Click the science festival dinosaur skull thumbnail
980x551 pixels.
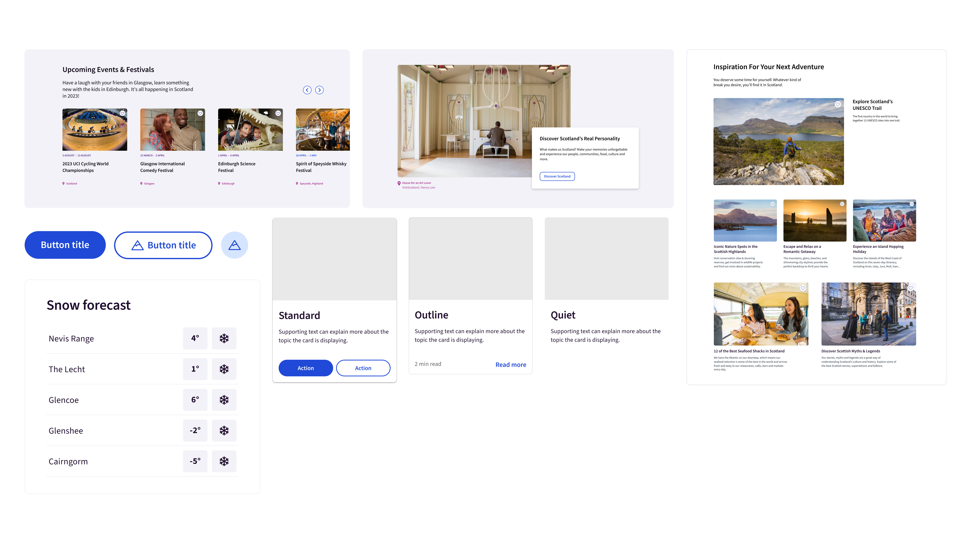click(x=250, y=130)
